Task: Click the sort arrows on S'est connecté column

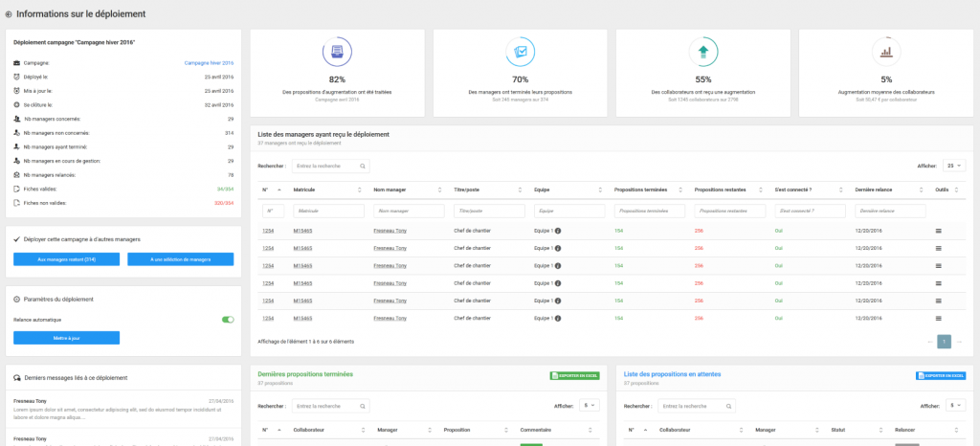Action: pos(840,190)
